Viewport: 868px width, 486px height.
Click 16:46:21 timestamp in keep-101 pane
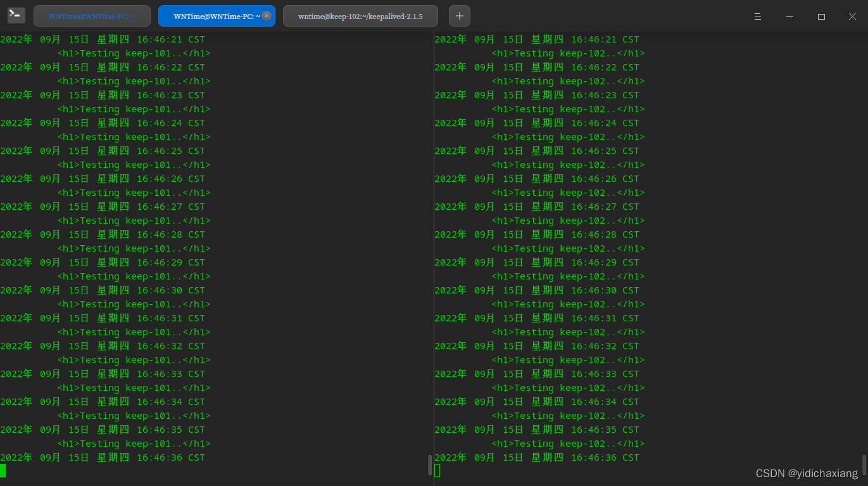click(x=160, y=39)
